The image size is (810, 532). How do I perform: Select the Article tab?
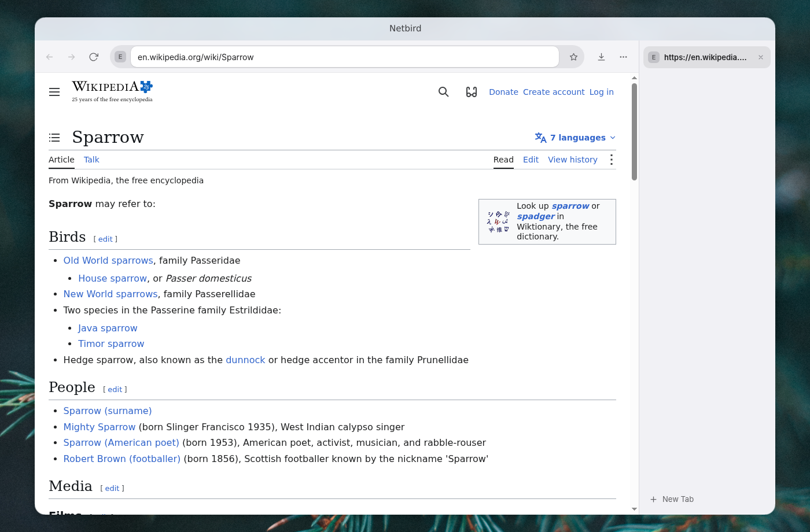(61, 160)
